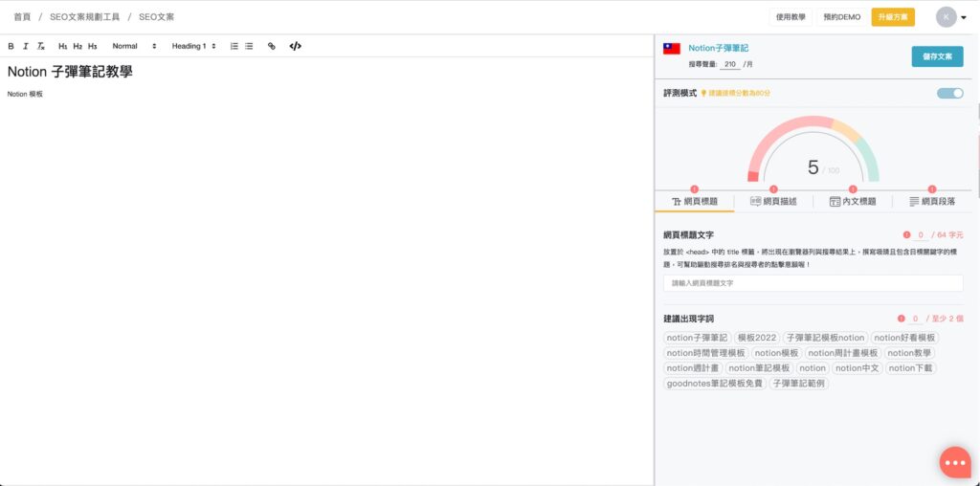Apply H1 heading style

[62, 46]
